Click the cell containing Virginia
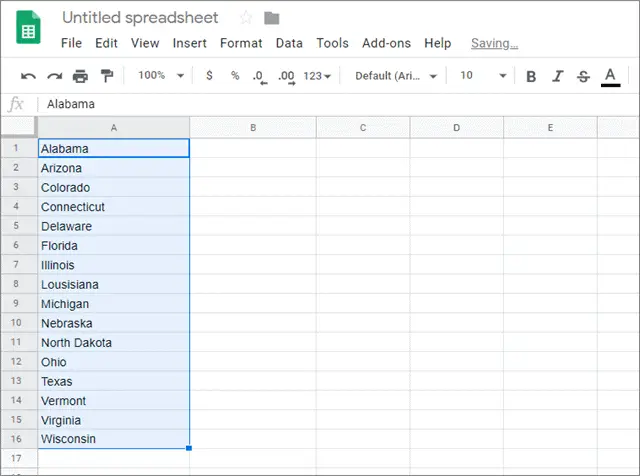 coord(114,420)
